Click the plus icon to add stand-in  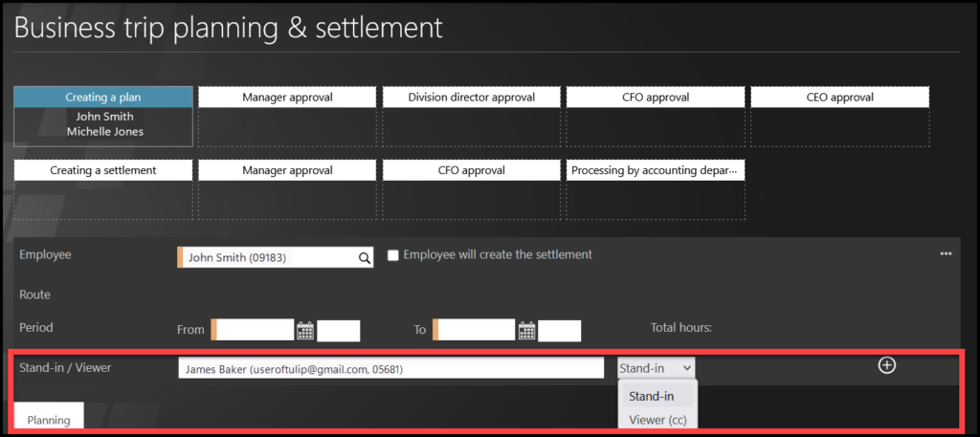click(x=887, y=365)
